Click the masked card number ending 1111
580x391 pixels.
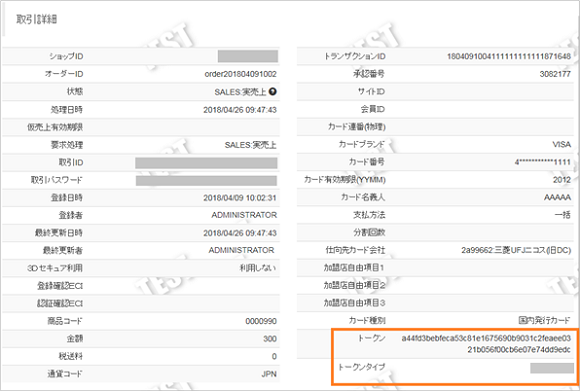pos(543,162)
